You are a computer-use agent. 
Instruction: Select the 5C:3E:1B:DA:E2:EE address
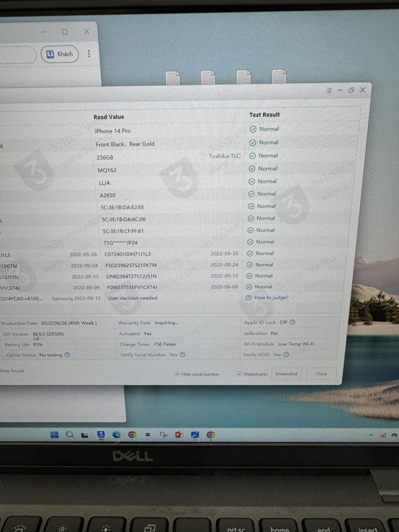[x=122, y=207]
